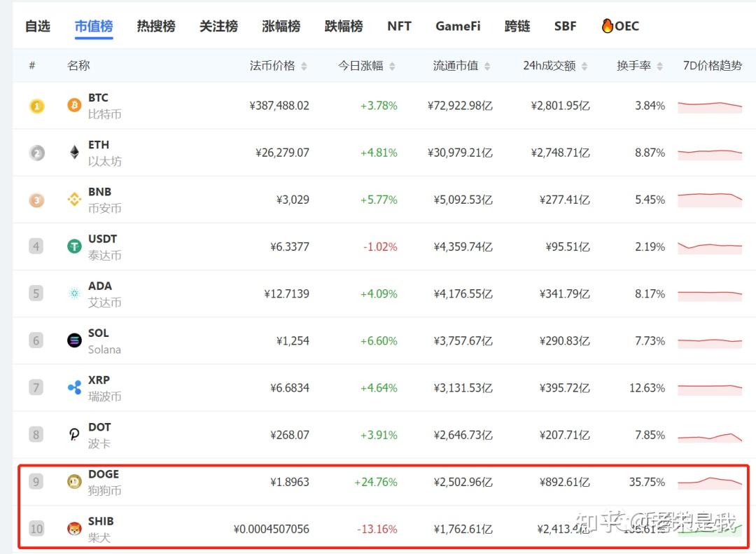Screen dimensions: 756x554
Task: Click the rank 6 number badge
Action: (36, 340)
